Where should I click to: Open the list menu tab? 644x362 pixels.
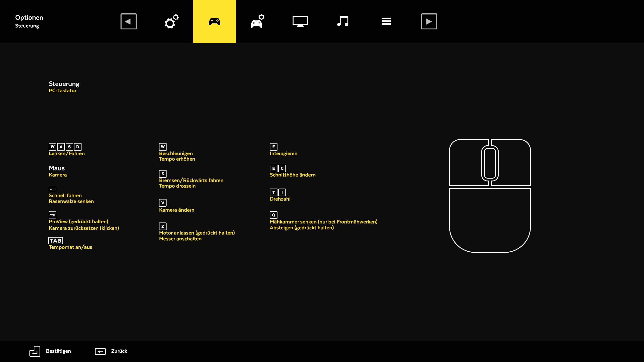point(386,21)
